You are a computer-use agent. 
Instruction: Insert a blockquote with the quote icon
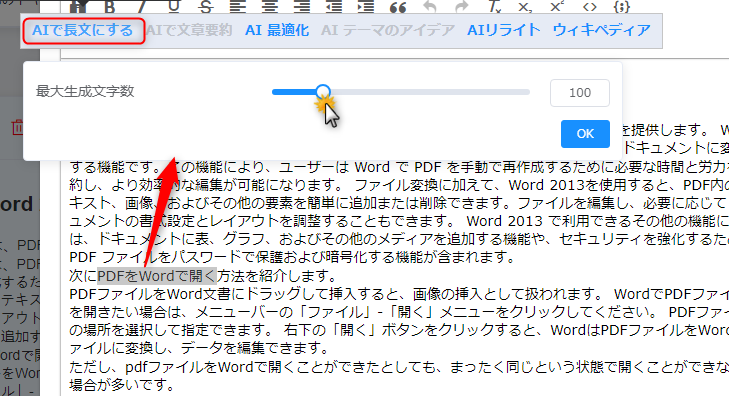point(398,7)
